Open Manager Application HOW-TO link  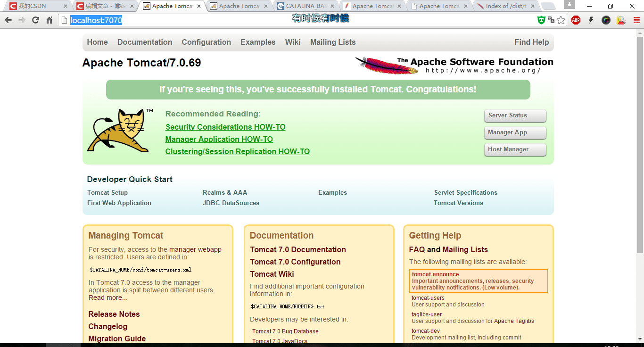[x=219, y=140]
